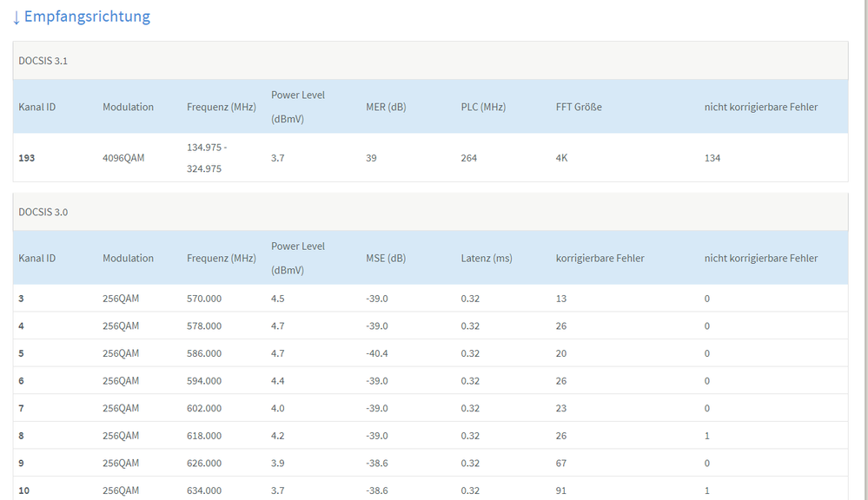Click correctable errors value 13
The height and width of the screenshot is (500, 868).
pyautogui.click(x=561, y=299)
